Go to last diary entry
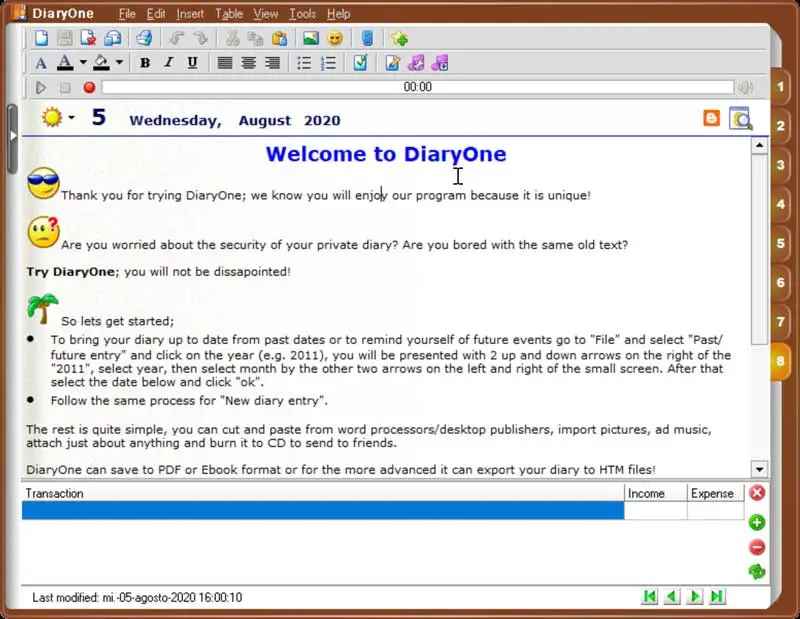The width and height of the screenshot is (800, 619). pyautogui.click(x=717, y=596)
